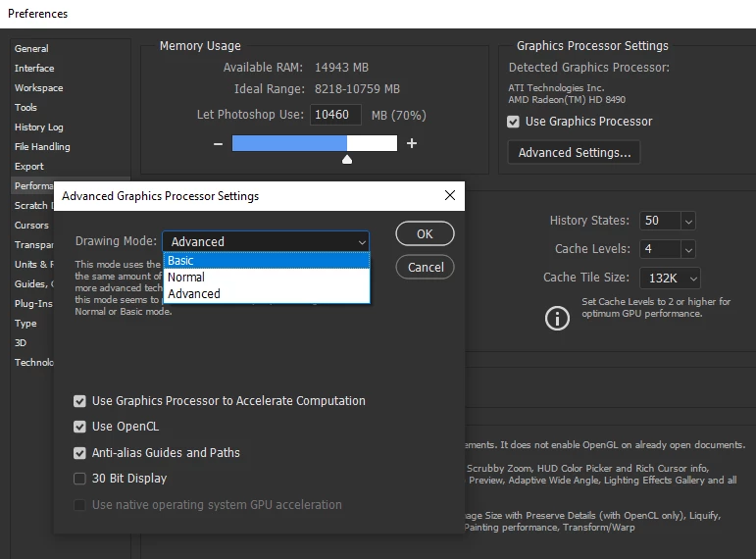Open the General preferences category

31,49
